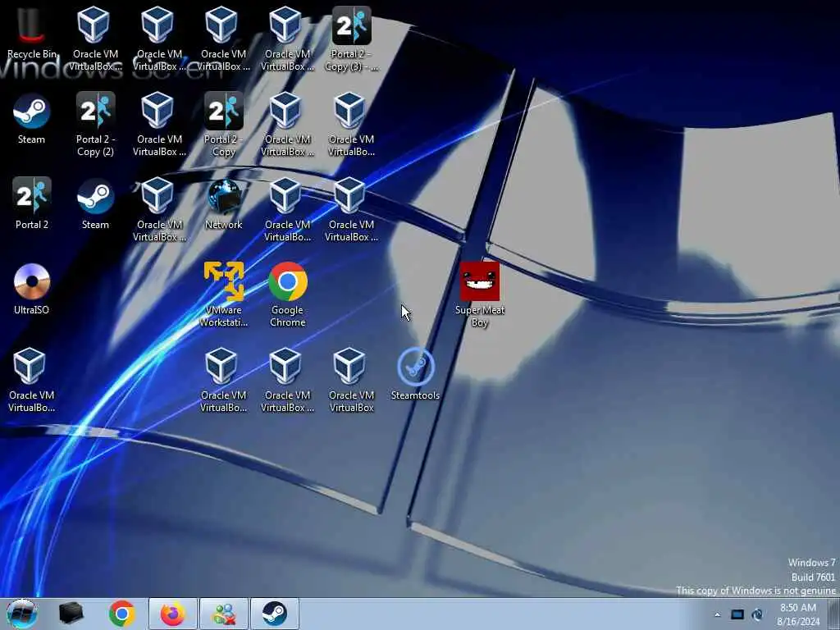The image size is (840, 630).
Task: Select the Portal 2 - Copy (2) shortcut
Action: pos(95,125)
